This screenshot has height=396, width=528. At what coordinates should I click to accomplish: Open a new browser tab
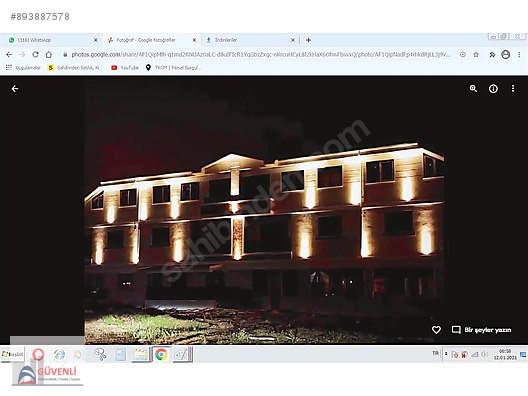308,40
